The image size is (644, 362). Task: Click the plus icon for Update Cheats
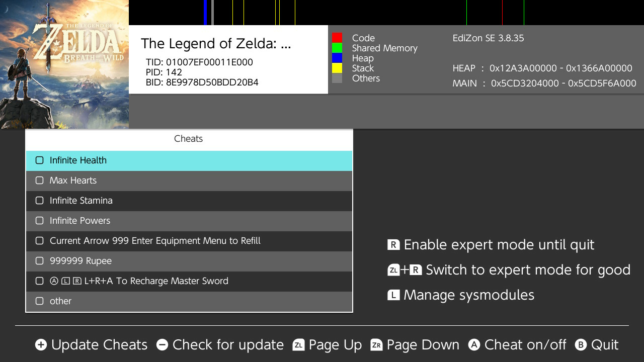coord(41,345)
